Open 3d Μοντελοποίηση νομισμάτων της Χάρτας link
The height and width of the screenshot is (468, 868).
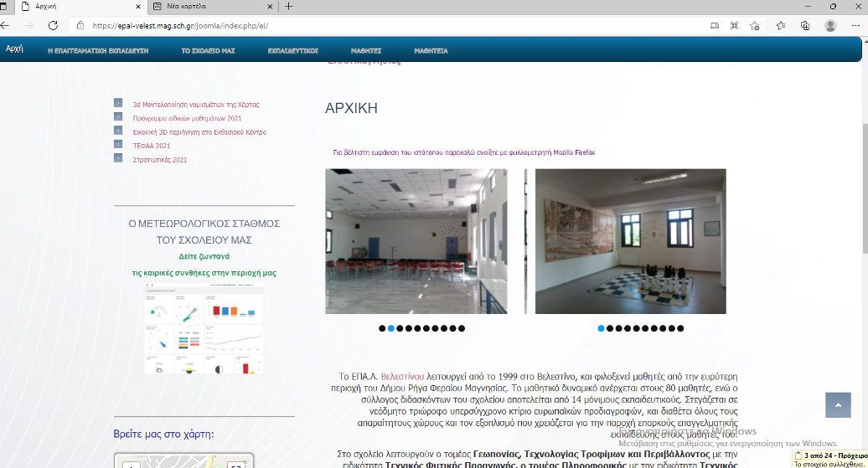(196, 105)
